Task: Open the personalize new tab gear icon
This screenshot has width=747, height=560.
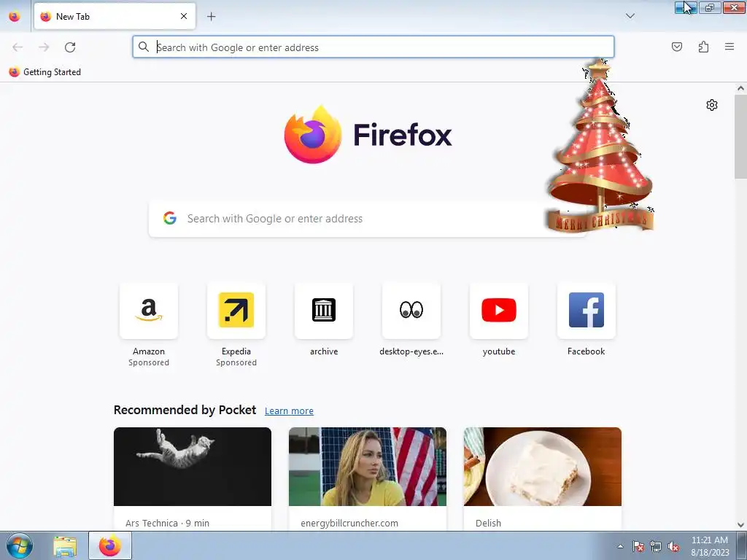Action: pos(712,105)
